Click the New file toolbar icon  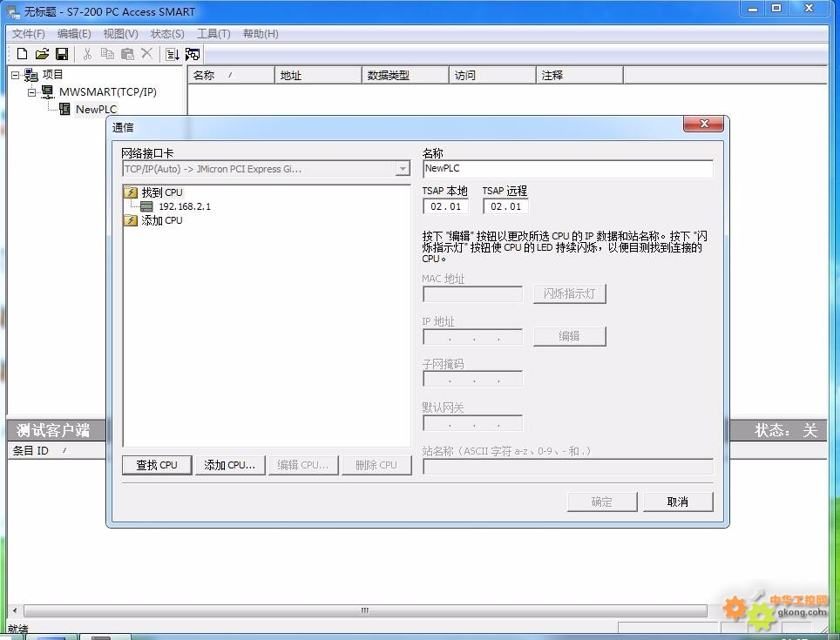(22, 53)
